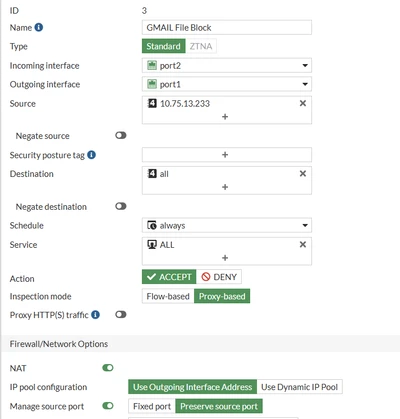Click the info icon beside Proxy HTTP(S) traffic
Viewport: 400px width, 419px height.
(95, 315)
